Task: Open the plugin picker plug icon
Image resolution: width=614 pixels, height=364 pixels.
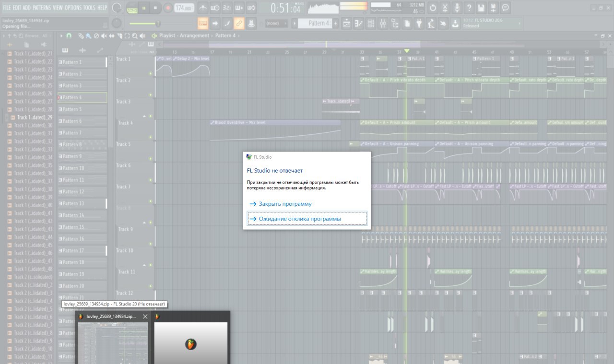Action: [x=419, y=23]
